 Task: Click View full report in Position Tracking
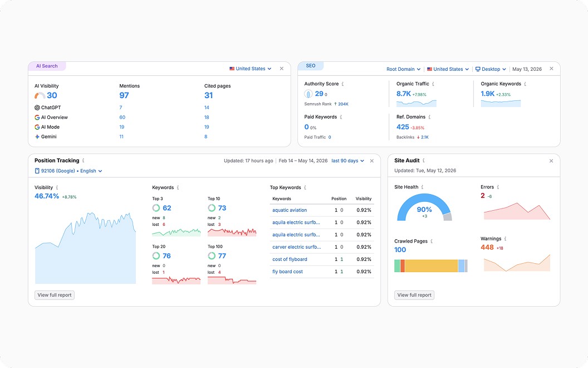[x=55, y=295]
